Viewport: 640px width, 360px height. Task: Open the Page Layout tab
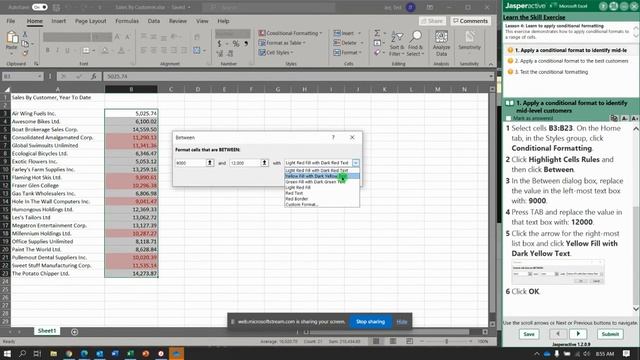click(x=91, y=21)
